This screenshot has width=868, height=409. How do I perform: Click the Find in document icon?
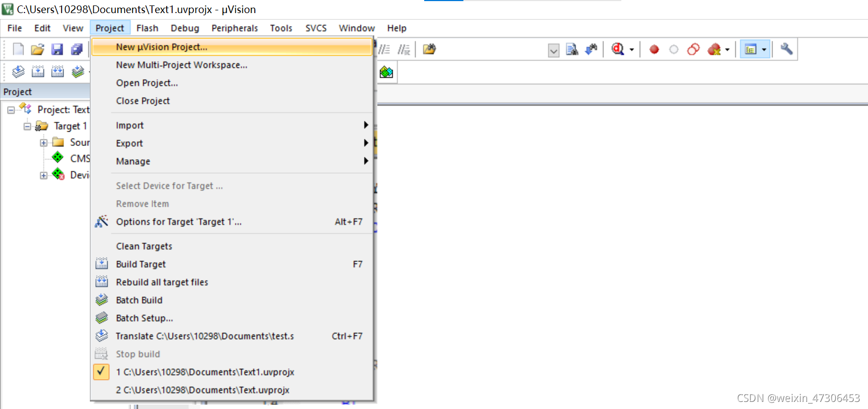[572, 50]
